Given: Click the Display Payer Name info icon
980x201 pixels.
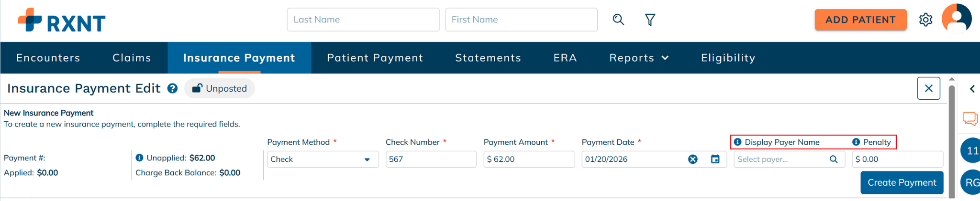Looking at the screenshot, I should click(738, 142).
